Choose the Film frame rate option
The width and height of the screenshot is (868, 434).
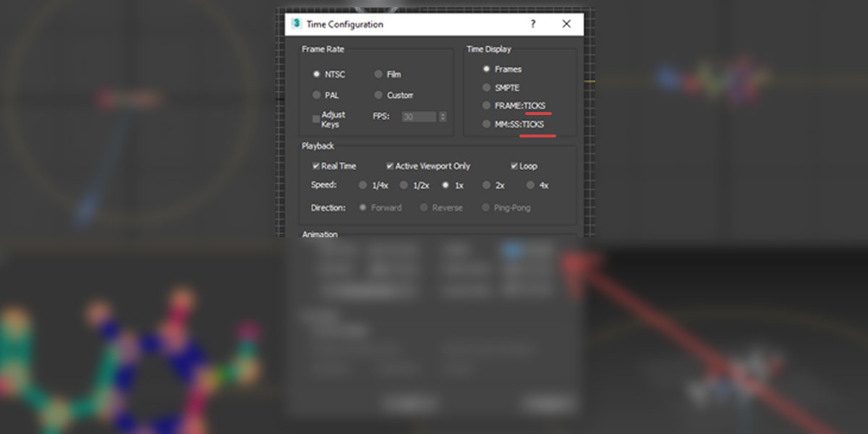tap(378, 74)
